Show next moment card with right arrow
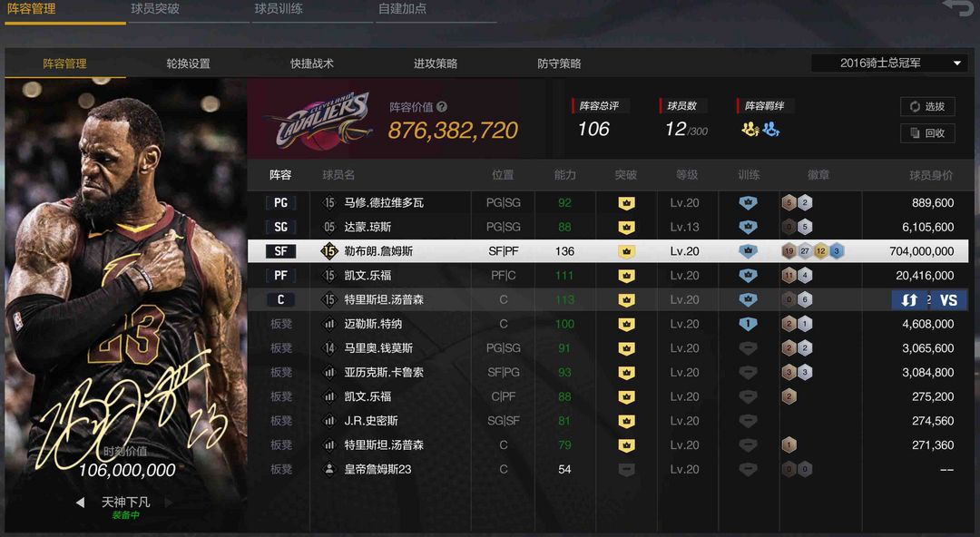Image resolution: width=980 pixels, height=537 pixels. [x=169, y=502]
